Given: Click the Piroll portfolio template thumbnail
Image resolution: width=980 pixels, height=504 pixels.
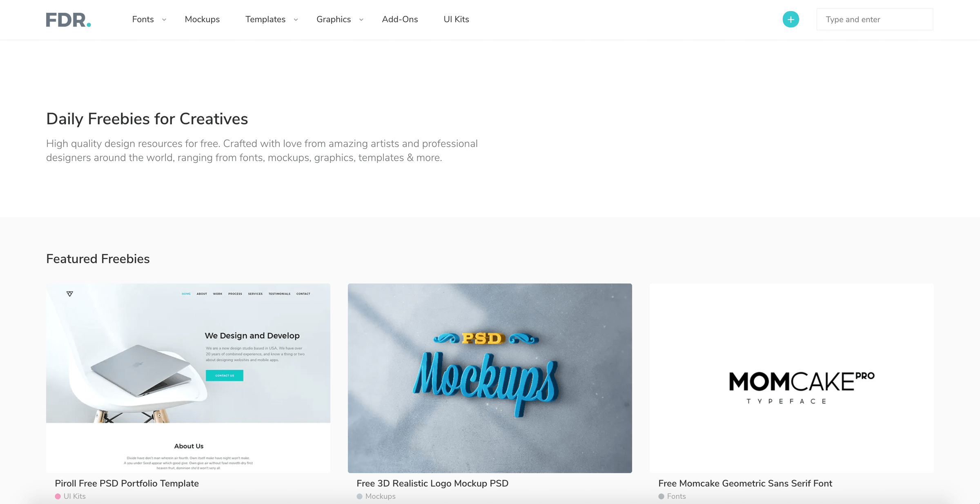Looking at the screenshot, I should coord(188,378).
